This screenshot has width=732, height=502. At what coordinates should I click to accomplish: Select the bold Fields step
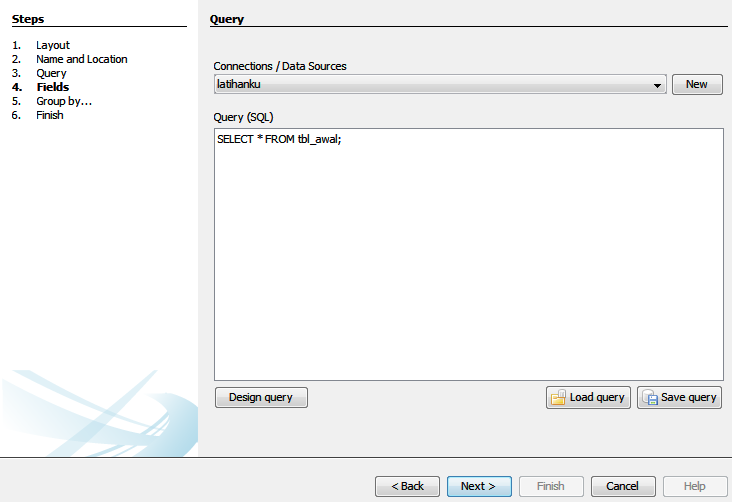[x=53, y=87]
